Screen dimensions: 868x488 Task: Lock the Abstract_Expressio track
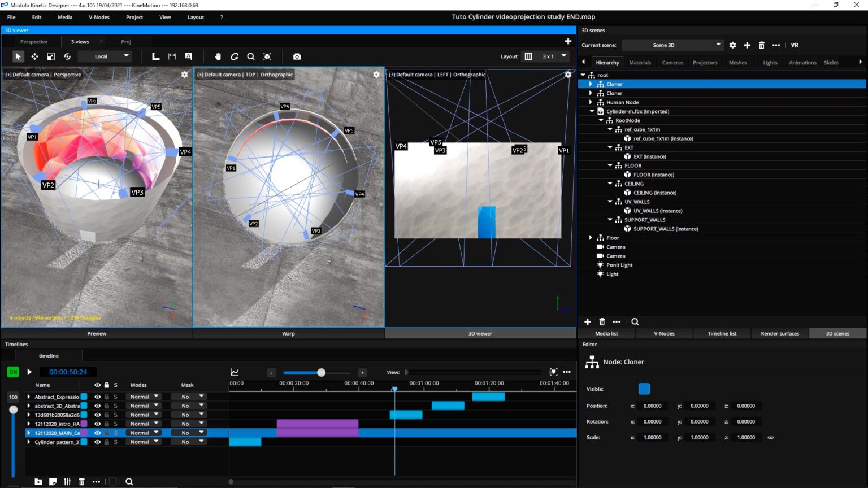(106, 396)
